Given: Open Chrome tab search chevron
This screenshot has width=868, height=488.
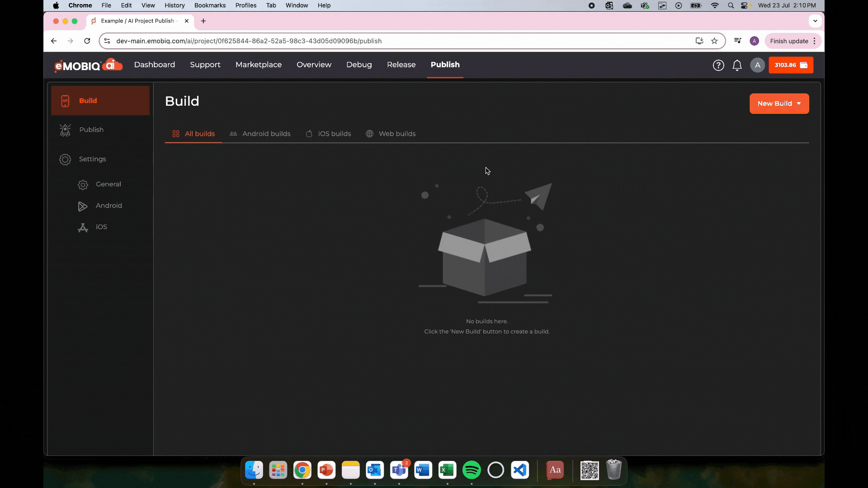Looking at the screenshot, I should [815, 21].
